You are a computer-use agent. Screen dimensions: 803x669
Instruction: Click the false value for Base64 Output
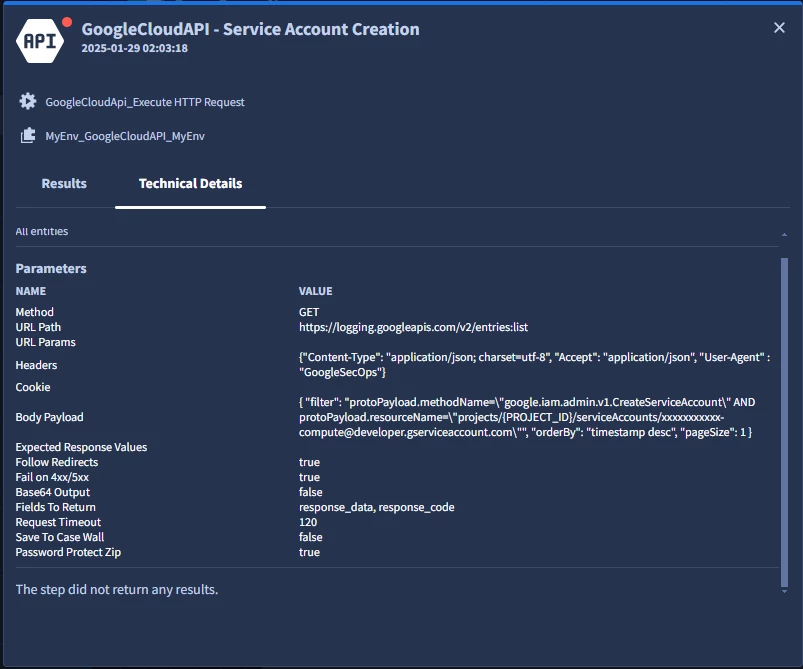311,492
